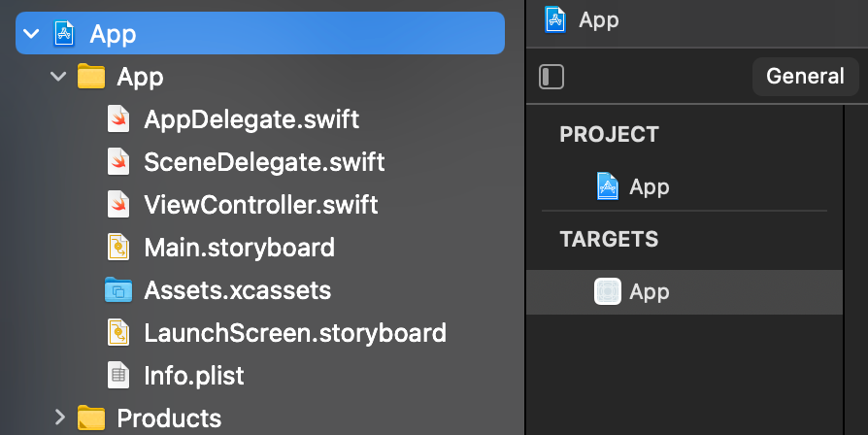Click the storyboard icon next to LaunchScreen.storyboard

pos(117,333)
